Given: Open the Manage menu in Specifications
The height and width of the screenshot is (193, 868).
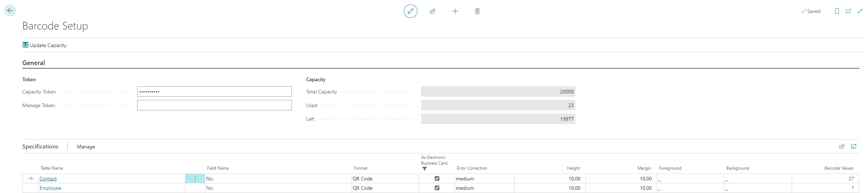Looking at the screenshot, I should pyautogui.click(x=86, y=147).
